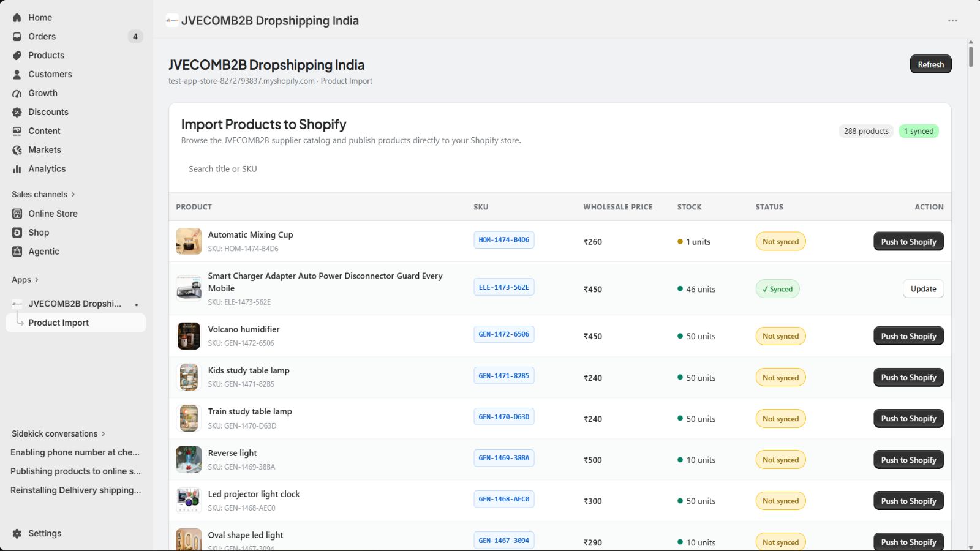This screenshot has height=551, width=980.
Task: Open the three-dot more actions menu
Action: tap(952, 21)
